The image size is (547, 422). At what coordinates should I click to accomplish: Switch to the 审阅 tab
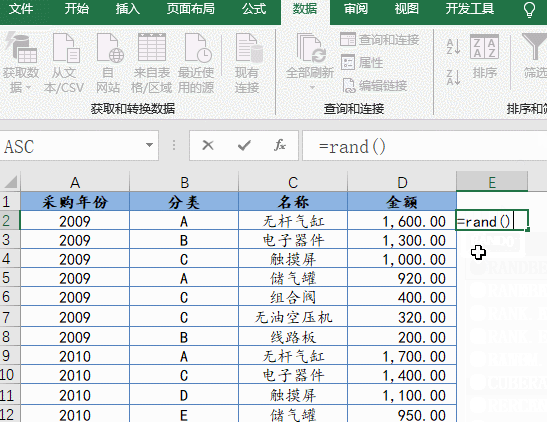(355, 9)
